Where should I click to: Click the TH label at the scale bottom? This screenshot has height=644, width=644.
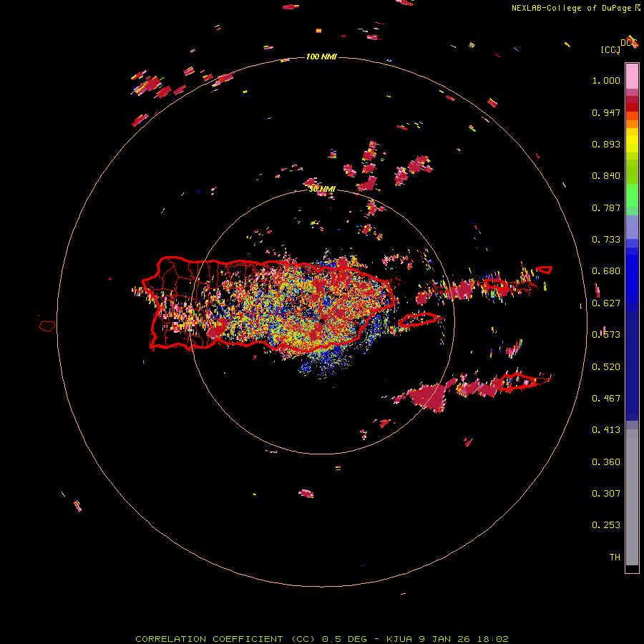click(x=615, y=557)
